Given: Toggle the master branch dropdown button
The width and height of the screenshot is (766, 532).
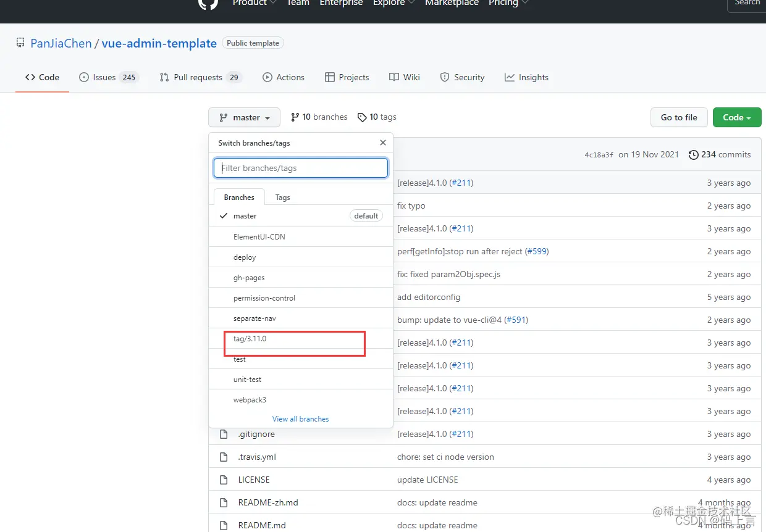Looking at the screenshot, I should [245, 117].
